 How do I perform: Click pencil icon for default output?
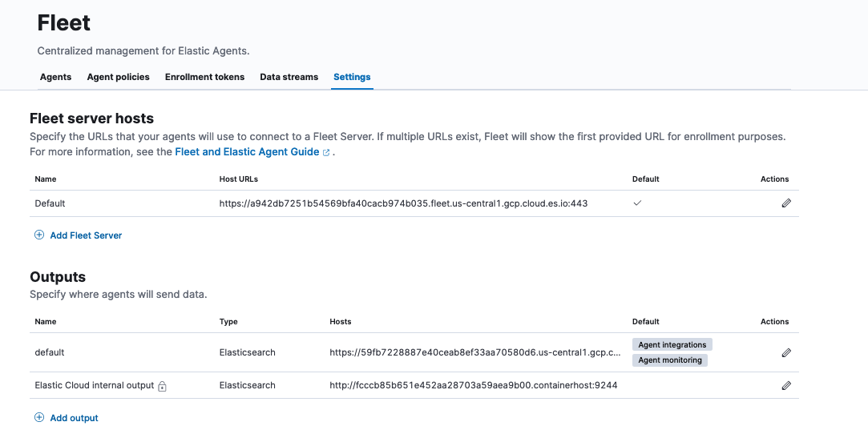coord(785,352)
